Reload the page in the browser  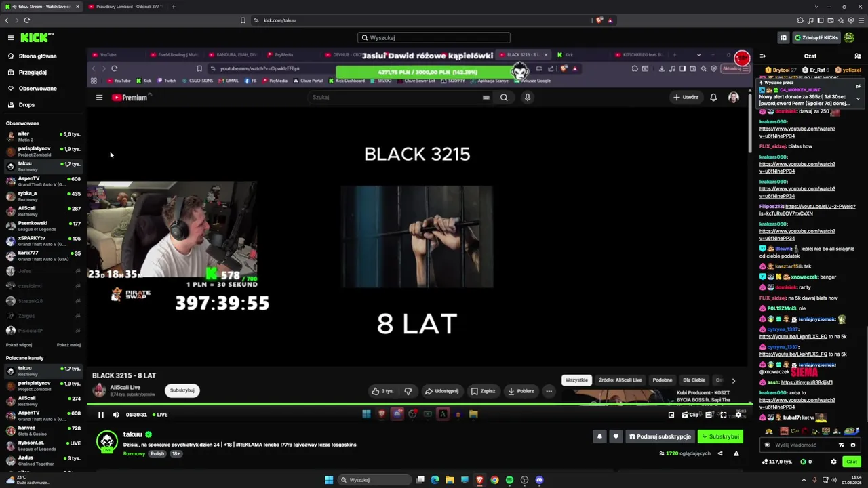click(x=27, y=20)
